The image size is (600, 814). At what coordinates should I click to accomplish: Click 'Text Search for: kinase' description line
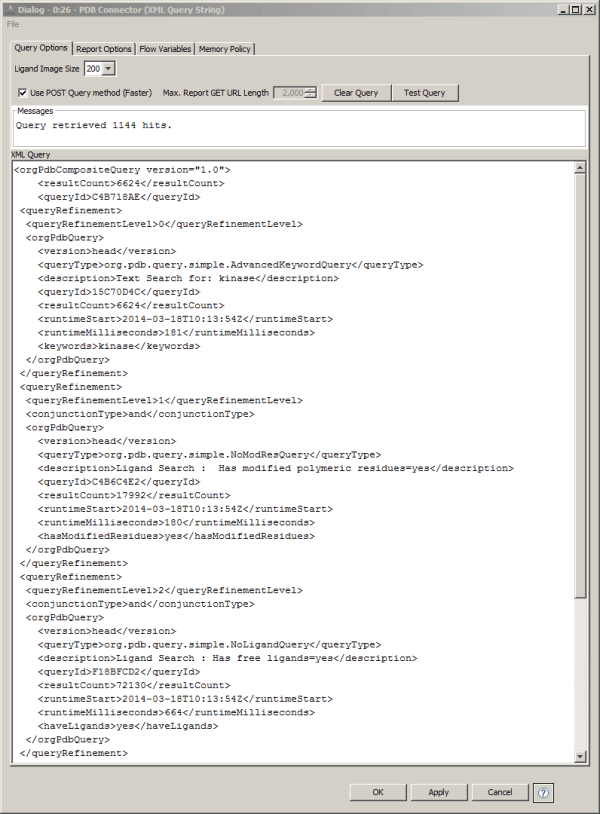pyautogui.click(x=188, y=278)
